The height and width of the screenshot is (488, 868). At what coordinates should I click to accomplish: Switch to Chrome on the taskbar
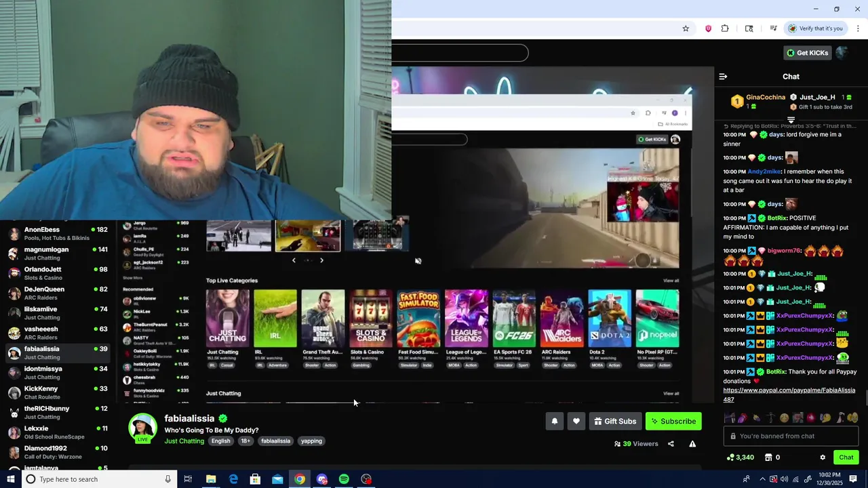[x=300, y=479]
